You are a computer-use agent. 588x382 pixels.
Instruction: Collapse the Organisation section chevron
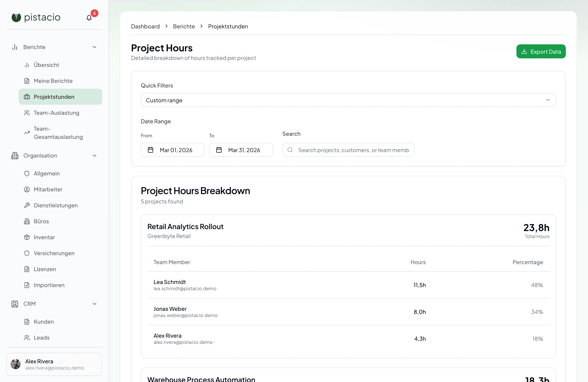pos(94,156)
